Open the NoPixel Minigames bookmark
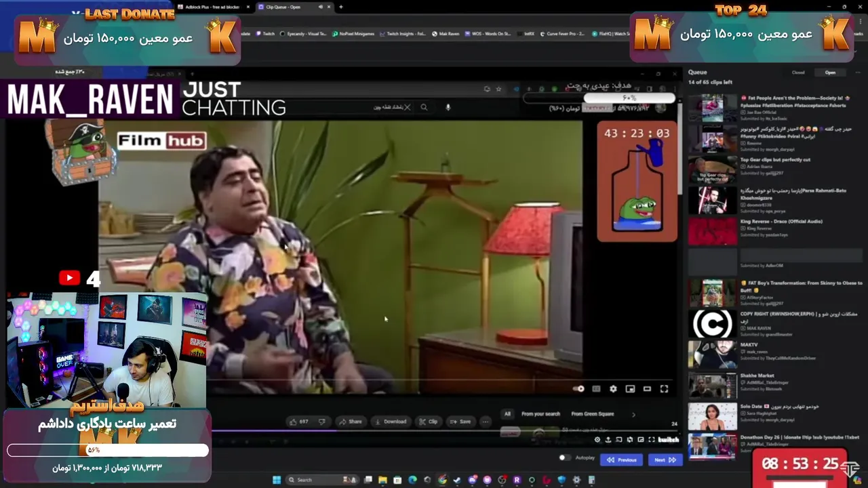The width and height of the screenshot is (868, 488). point(353,33)
